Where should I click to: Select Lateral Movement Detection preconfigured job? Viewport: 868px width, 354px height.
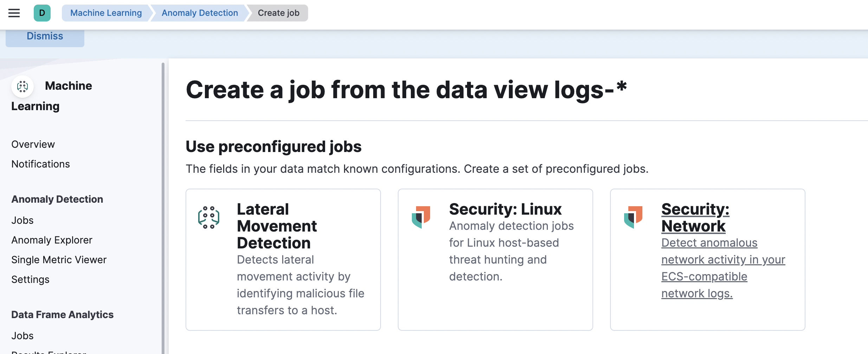(x=277, y=226)
